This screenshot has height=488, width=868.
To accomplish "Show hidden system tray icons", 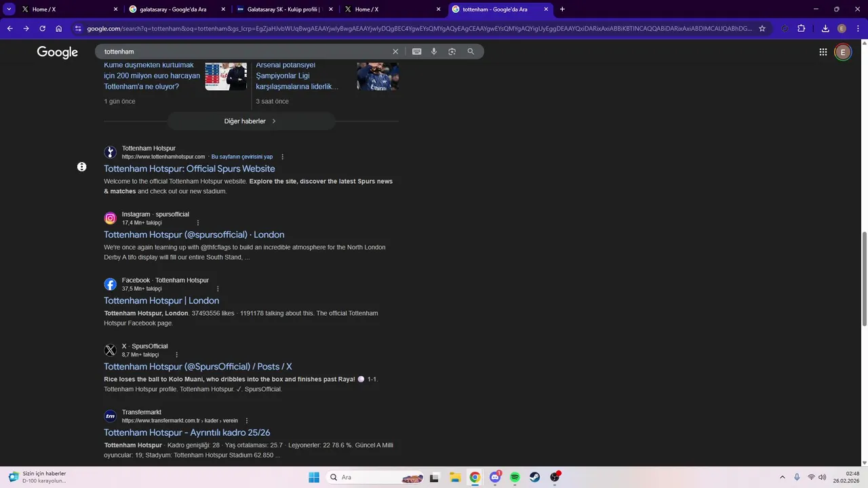I will [x=783, y=477].
